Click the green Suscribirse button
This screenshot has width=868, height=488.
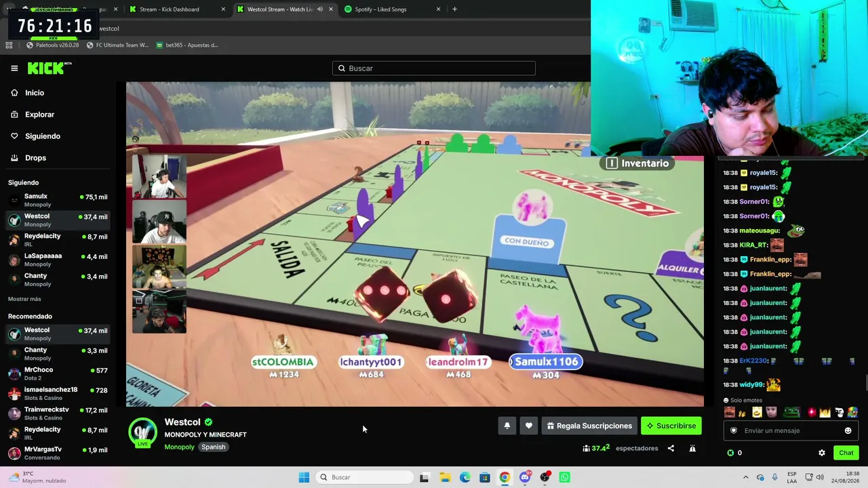tap(671, 426)
